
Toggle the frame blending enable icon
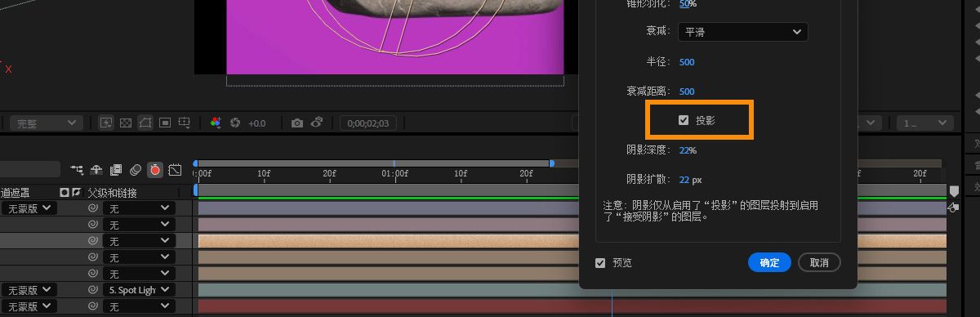pyautogui.click(x=116, y=170)
